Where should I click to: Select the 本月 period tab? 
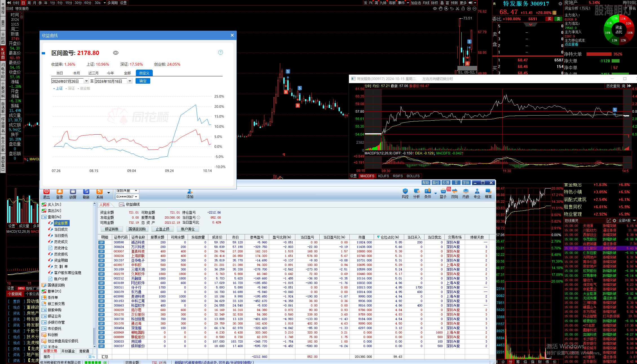click(76, 73)
